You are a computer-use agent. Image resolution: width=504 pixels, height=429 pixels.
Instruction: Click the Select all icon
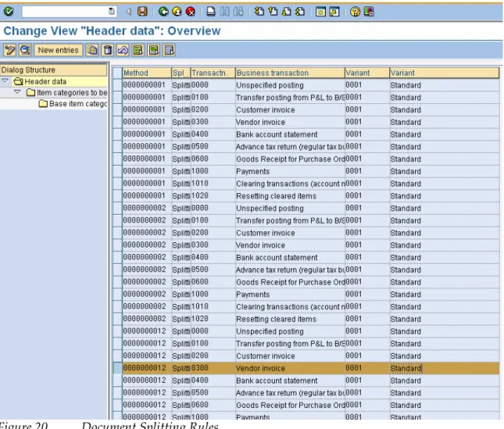(138, 50)
